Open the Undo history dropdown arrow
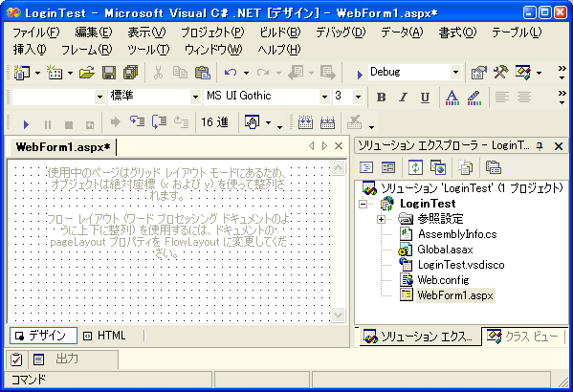 [x=246, y=73]
